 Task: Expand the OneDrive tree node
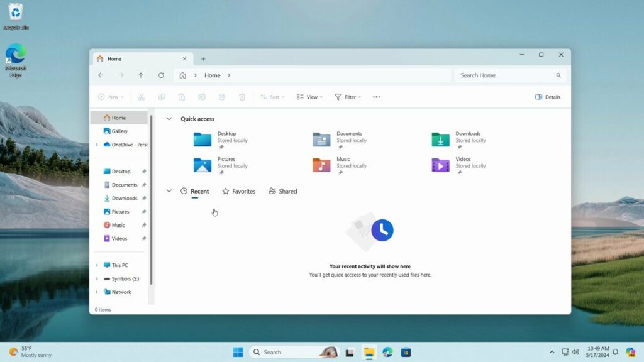[x=96, y=145]
